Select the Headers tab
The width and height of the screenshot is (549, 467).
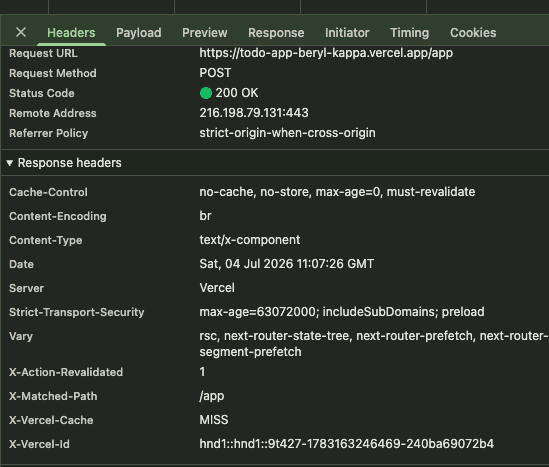(71, 33)
